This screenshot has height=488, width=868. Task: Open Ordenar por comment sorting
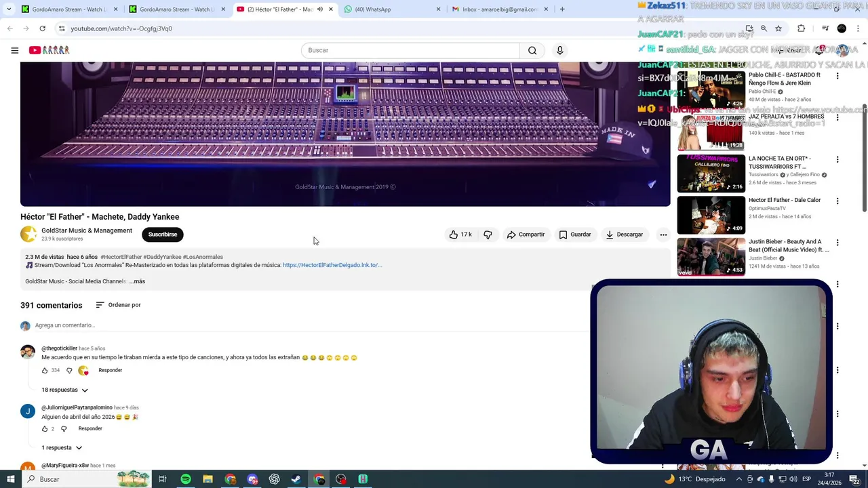pyautogui.click(x=118, y=305)
